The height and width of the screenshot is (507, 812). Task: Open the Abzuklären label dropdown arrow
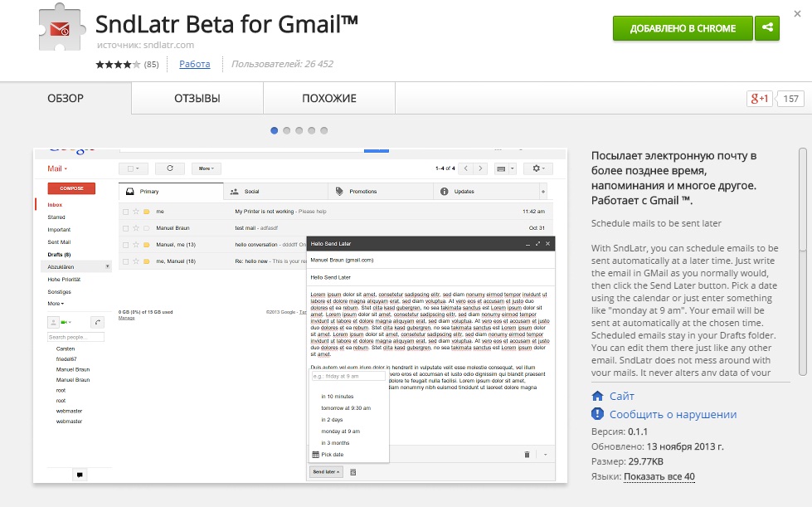(107, 266)
